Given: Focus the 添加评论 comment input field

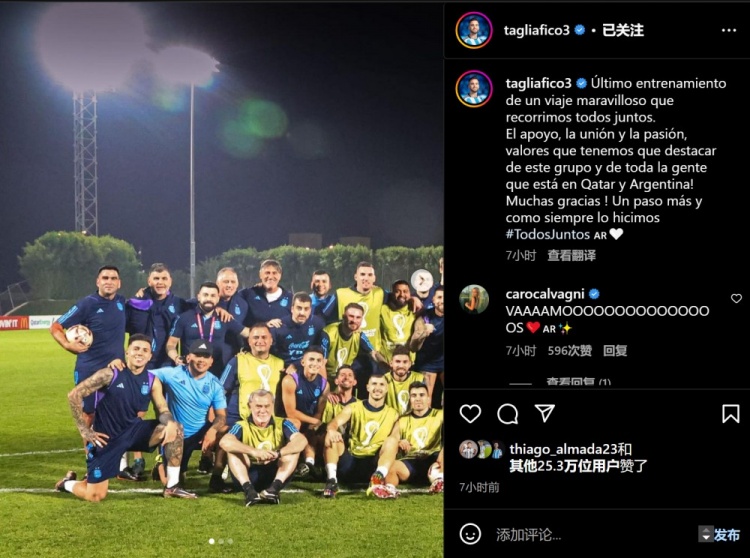Looking at the screenshot, I should [x=593, y=534].
